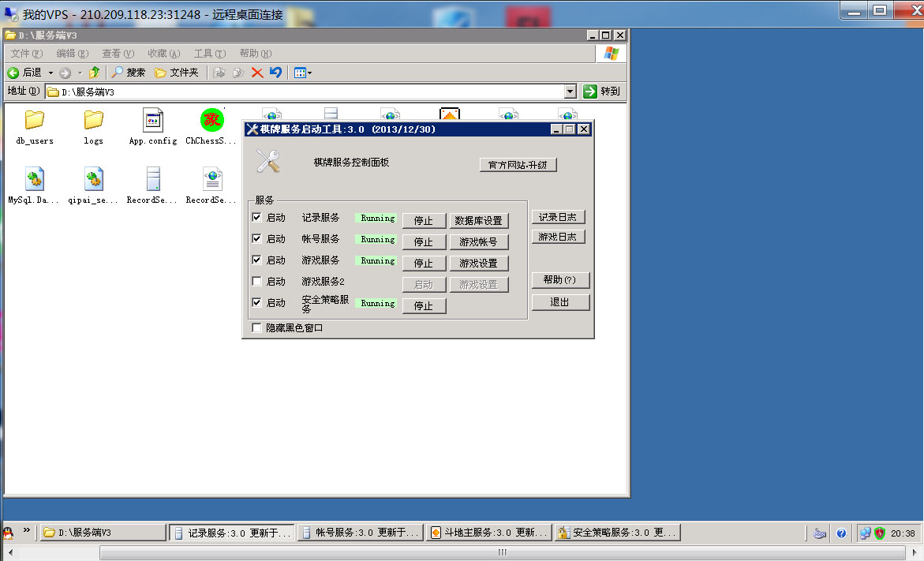Screen dimensions: 924x561
Task: Check 启动 for 游戏服务2
Action: pyautogui.click(x=256, y=281)
